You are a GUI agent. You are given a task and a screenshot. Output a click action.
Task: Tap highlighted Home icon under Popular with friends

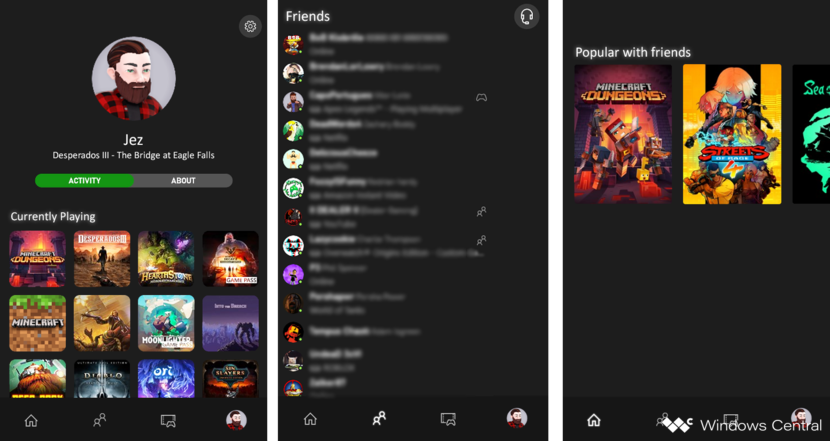click(x=594, y=420)
